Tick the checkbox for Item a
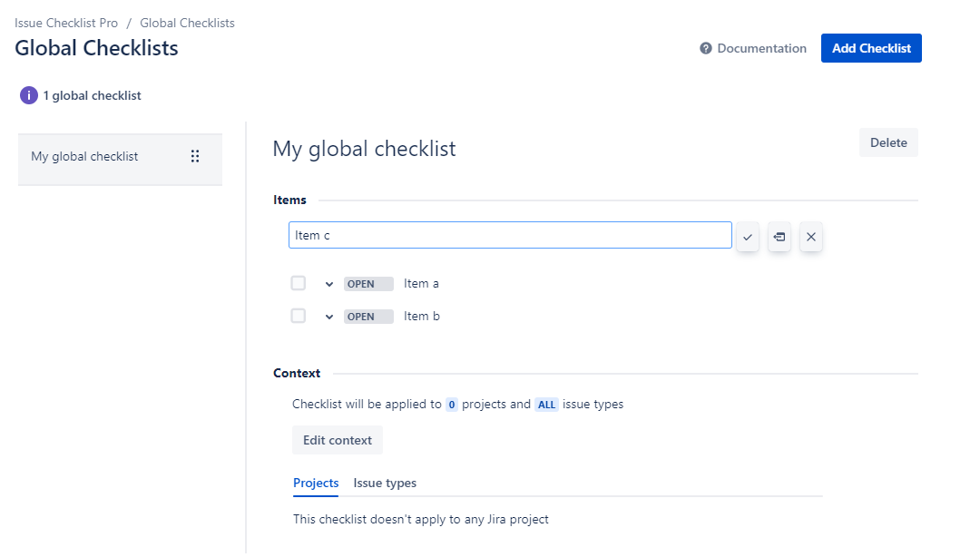 [299, 283]
